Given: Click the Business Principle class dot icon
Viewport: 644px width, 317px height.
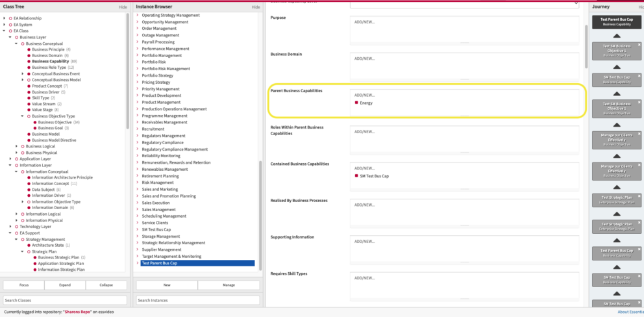Looking at the screenshot, I should tap(29, 49).
